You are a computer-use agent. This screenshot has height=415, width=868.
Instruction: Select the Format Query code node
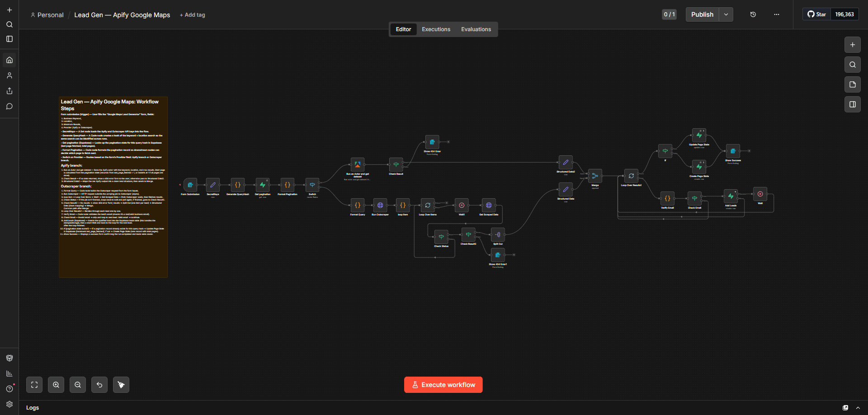coord(358,205)
